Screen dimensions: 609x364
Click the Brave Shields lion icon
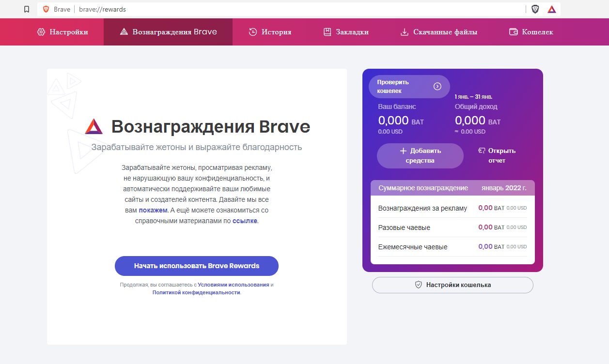(535, 9)
